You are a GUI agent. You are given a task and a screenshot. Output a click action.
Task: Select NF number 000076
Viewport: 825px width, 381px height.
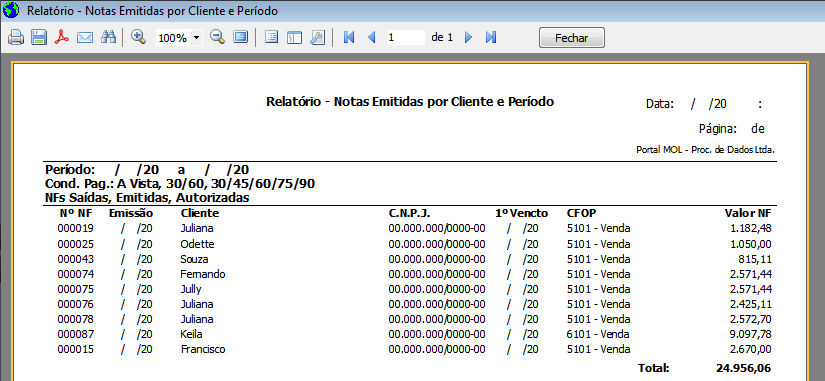coord(75,304)
